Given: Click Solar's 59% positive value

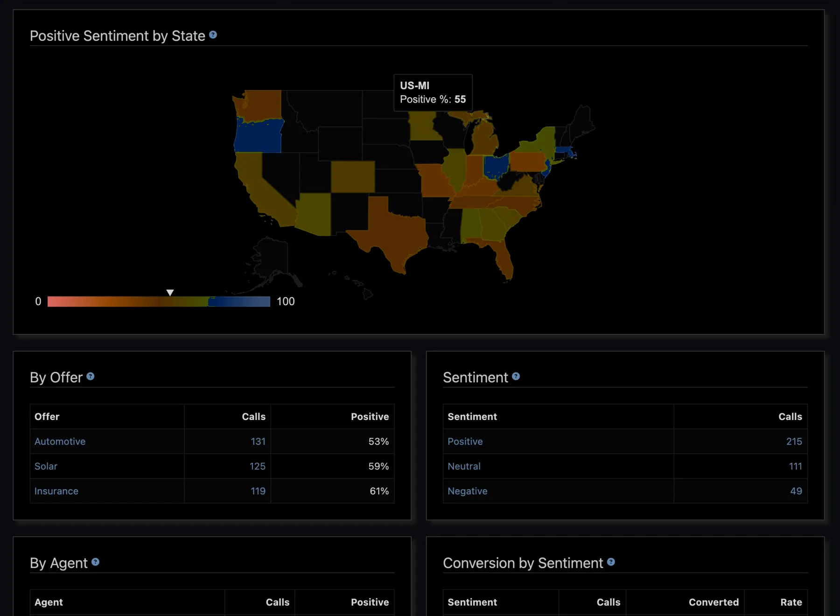Looking at the screenshot, I should tap(378, 466).
